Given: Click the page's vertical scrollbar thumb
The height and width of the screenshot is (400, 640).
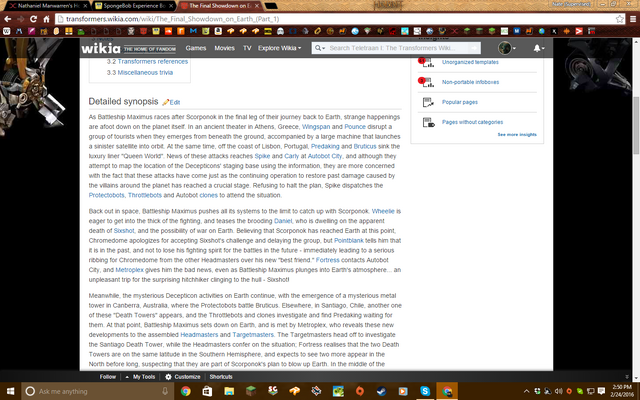Looking at the screenshot, I should coord(636,125).
